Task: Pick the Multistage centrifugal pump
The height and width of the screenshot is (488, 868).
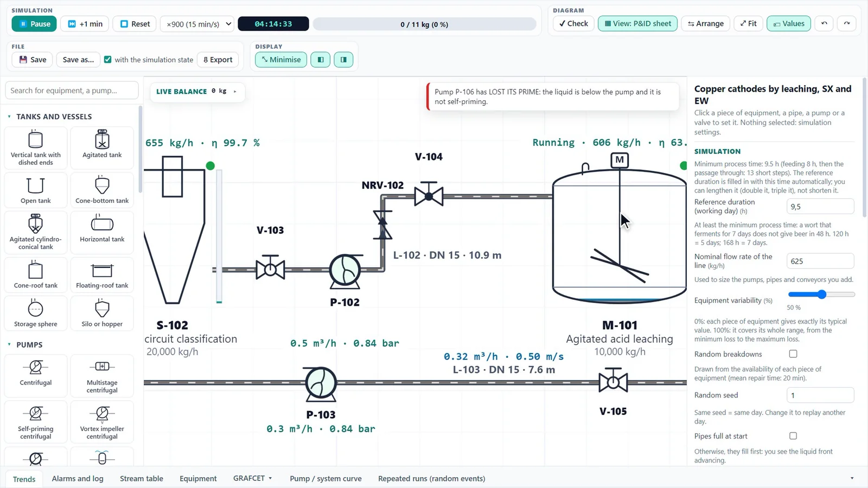Action: coord(102,375)
